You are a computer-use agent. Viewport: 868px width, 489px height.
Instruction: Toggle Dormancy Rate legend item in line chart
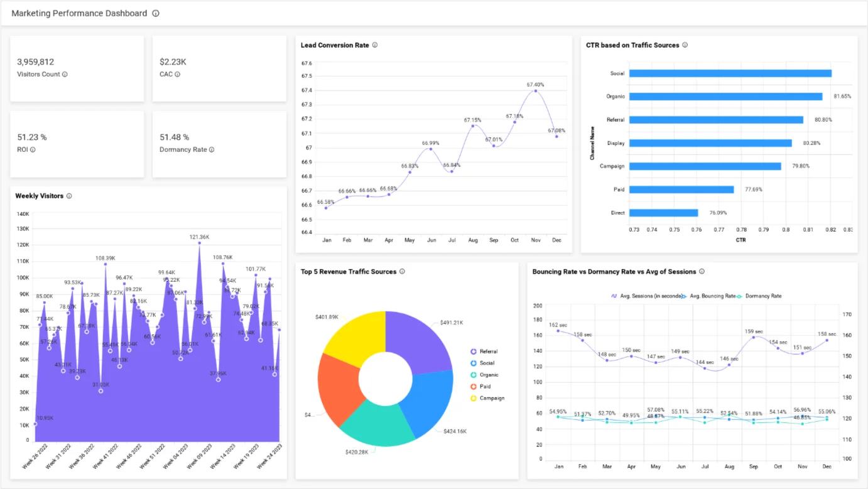[759, 296]
